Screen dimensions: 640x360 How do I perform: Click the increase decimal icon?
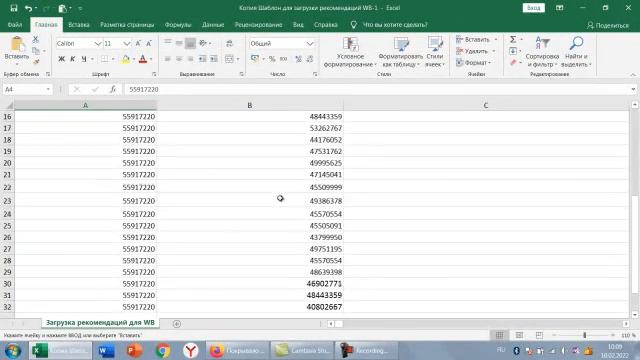pos(298,59)
